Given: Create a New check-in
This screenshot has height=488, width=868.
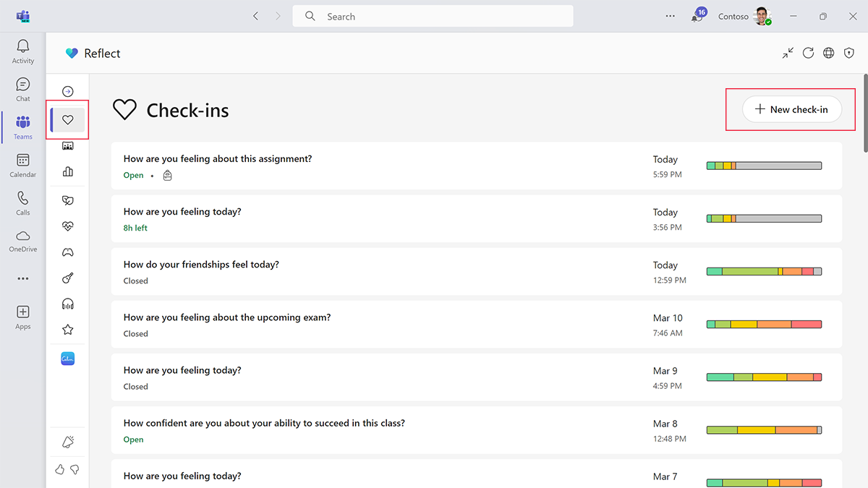Looking at the screenshot, I should click(791, 109).
